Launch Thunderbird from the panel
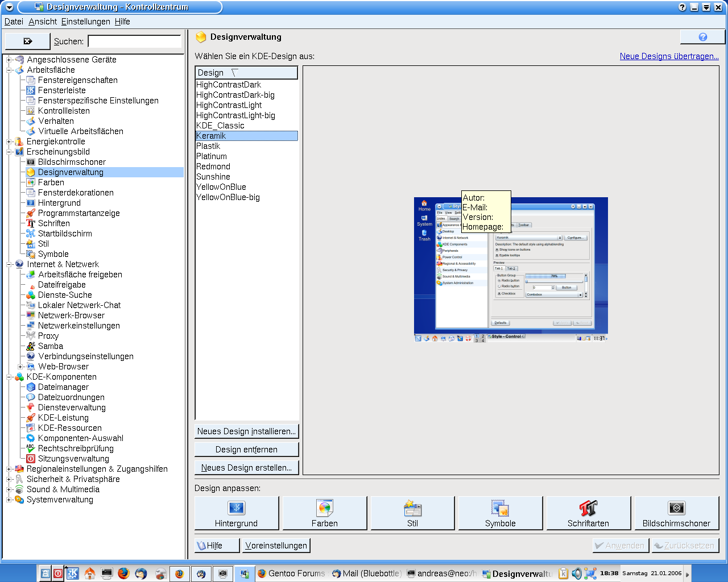Viewport: 728px width, 582px height. pos(141,573)
